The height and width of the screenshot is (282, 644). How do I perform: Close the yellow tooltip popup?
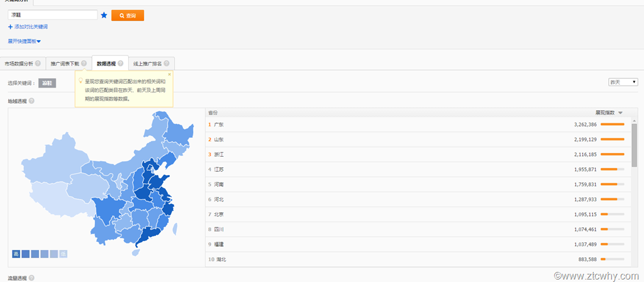pyautogui.click(x=169, y=74)
